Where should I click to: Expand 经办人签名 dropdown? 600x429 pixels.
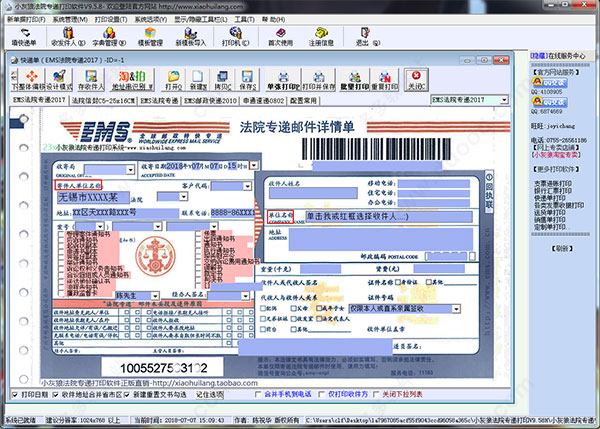coord(246,296)
